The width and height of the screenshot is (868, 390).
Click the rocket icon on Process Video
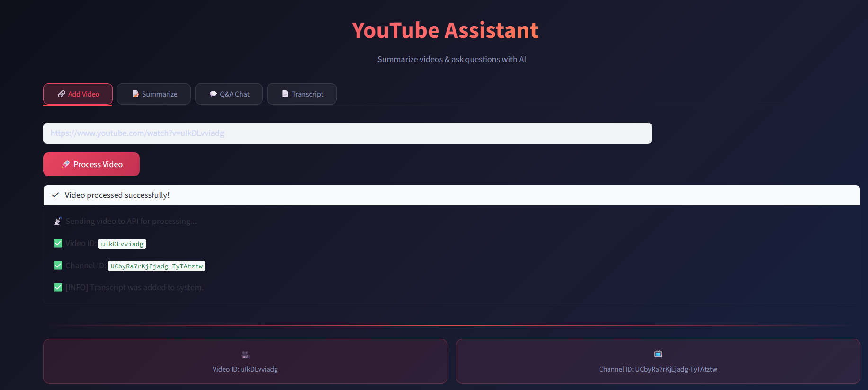(66, 164)
